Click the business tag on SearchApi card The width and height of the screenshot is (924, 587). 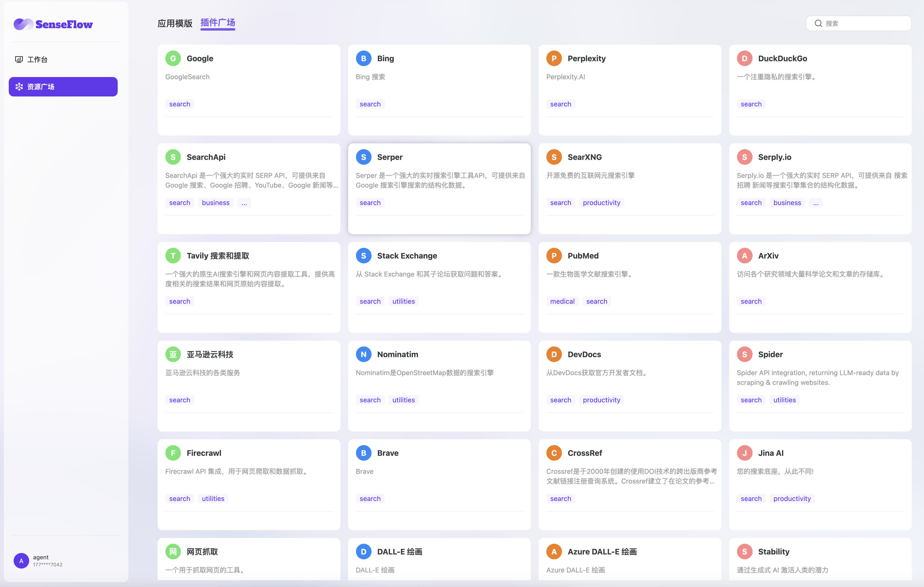(216, 202)
